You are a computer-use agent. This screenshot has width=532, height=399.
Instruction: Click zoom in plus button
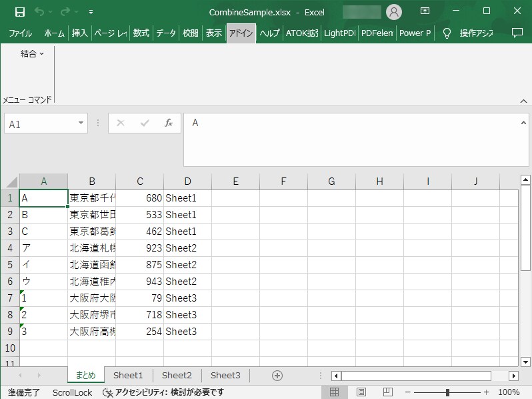pos(486,392)
